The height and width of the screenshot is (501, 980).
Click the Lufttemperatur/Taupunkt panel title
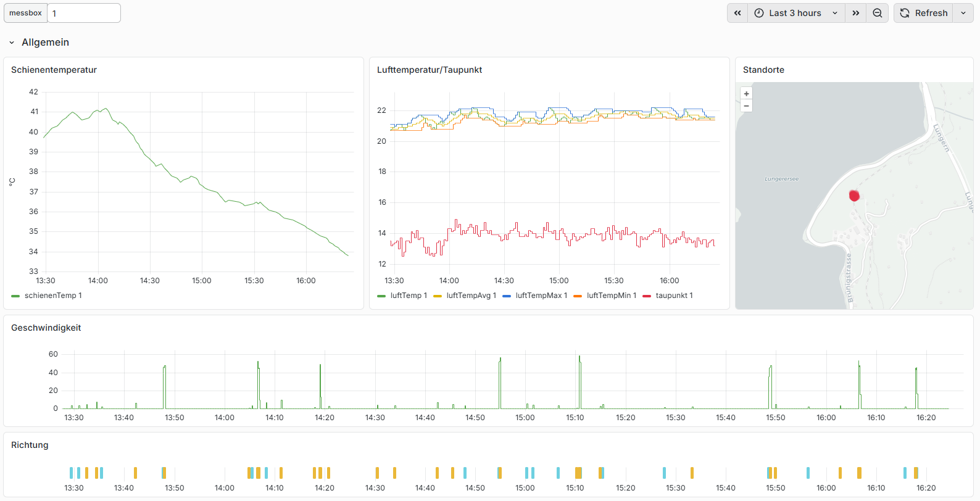point(430,70)
